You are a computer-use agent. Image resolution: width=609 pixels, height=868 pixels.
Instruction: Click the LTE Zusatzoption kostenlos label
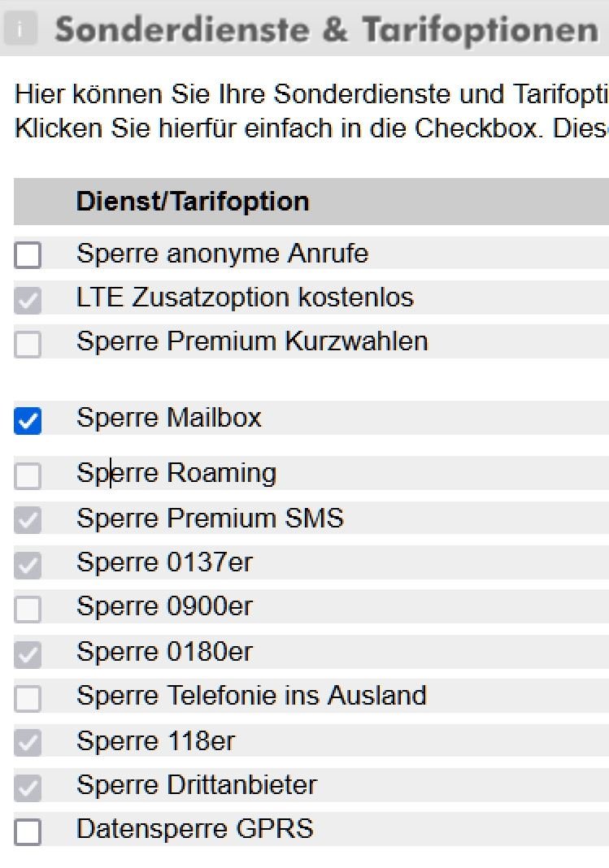coord(245,297)
